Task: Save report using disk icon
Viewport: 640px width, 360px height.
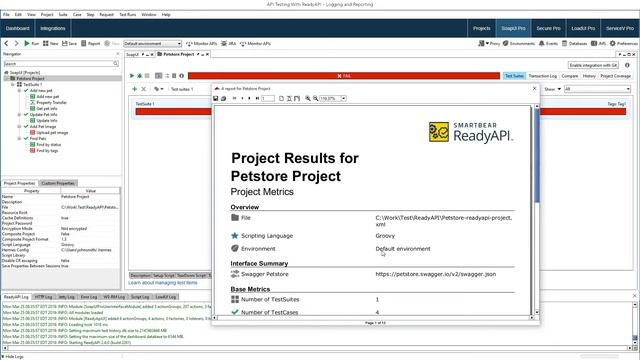Action: tap(216, 98)
